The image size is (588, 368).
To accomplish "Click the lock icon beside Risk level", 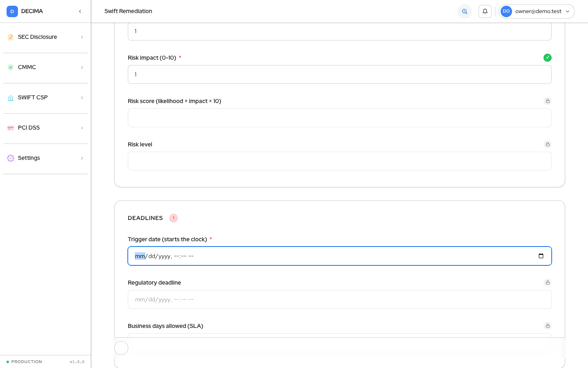I will [548, 144].
